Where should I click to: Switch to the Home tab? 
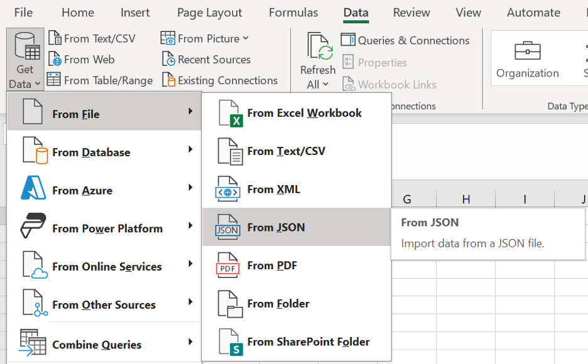(x=78, y=13)
